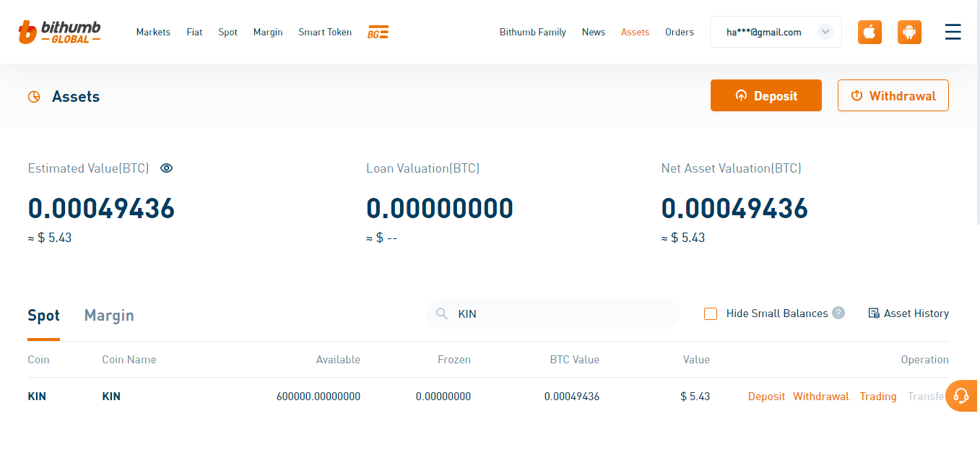Toggle the eye icon beside Estimated Value
Image resolution: width=980 pixels, height=450 pixels.
pyautogui.click(x=167, y=168)
